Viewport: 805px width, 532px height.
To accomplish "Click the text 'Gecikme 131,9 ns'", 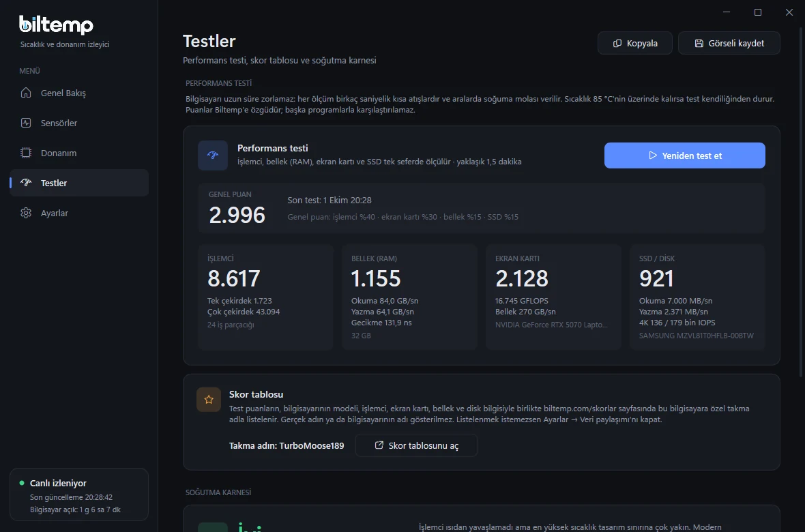I will 381,323.
